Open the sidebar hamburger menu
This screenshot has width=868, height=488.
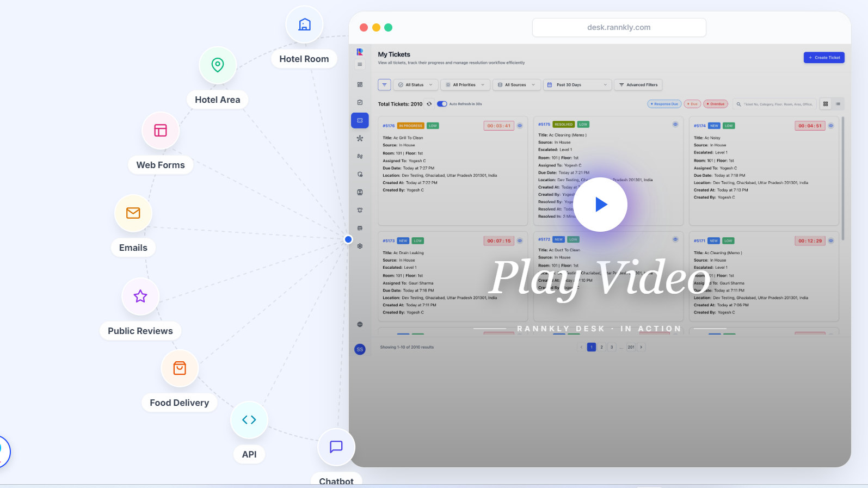pos(360,65)
